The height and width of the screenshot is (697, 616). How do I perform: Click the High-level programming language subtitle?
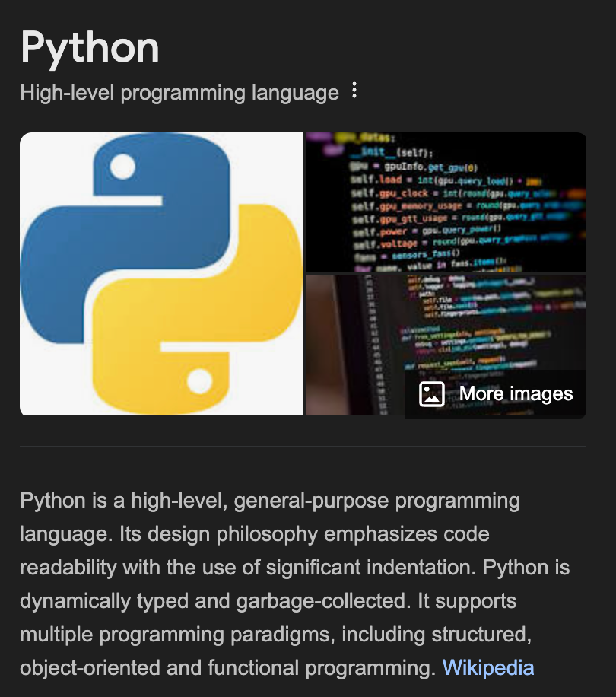[x=179, y=93]
